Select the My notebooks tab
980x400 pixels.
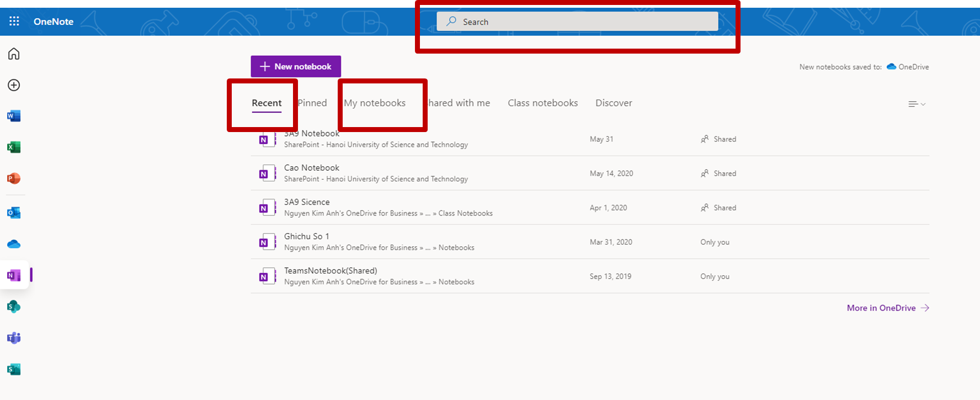375,103
